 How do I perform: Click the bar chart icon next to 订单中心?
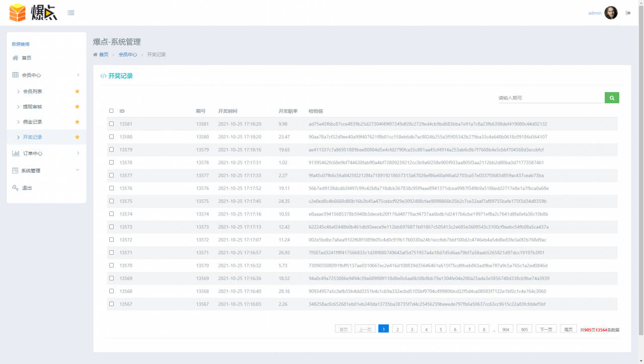pyautogui.click(x=16, y=154)
